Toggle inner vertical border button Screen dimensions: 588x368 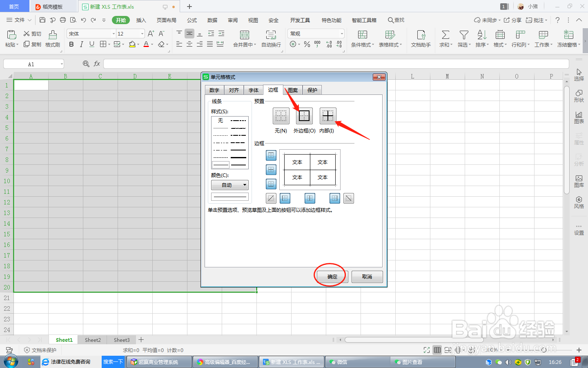coord(310,198)
